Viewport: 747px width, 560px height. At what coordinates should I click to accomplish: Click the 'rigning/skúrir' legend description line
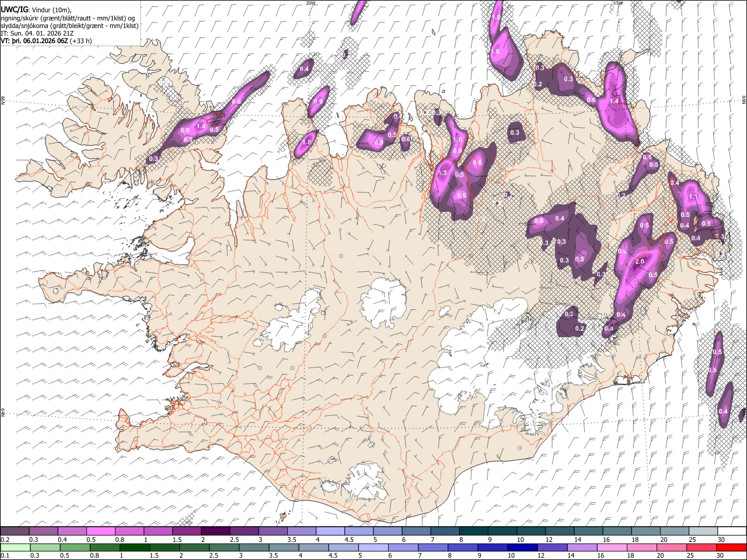(x=68, y=18)
